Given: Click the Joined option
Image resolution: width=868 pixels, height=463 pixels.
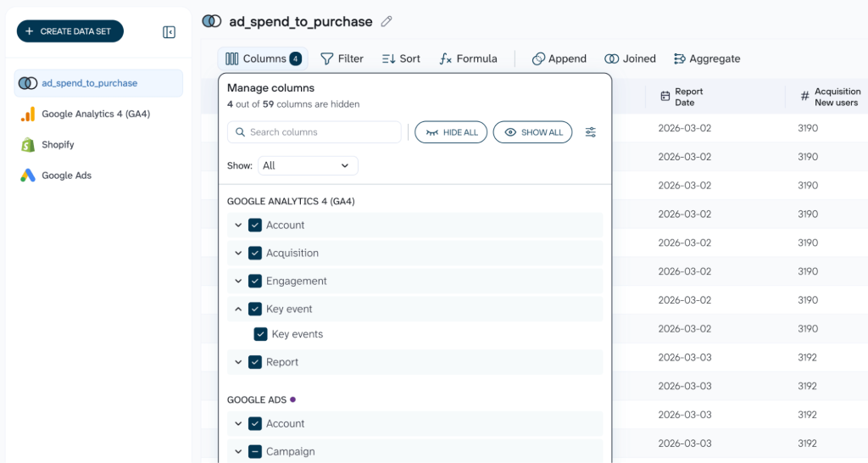Looking at the screenshot, I should 630,59.
